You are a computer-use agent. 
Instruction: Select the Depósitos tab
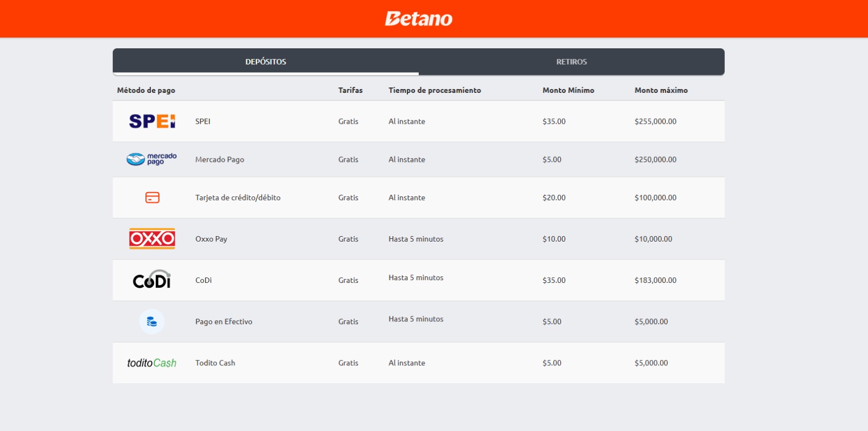coord(265,62)
